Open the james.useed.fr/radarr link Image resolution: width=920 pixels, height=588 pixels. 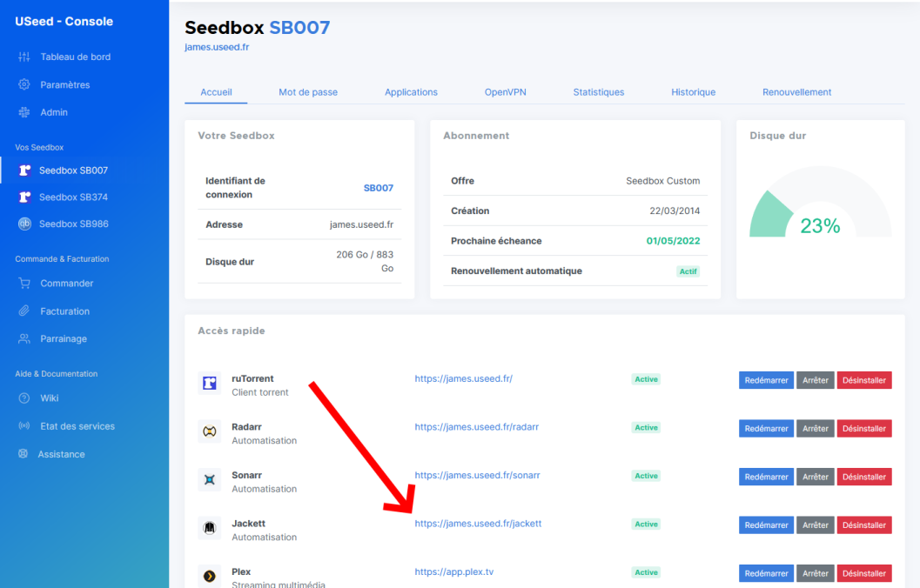point(476,427)
